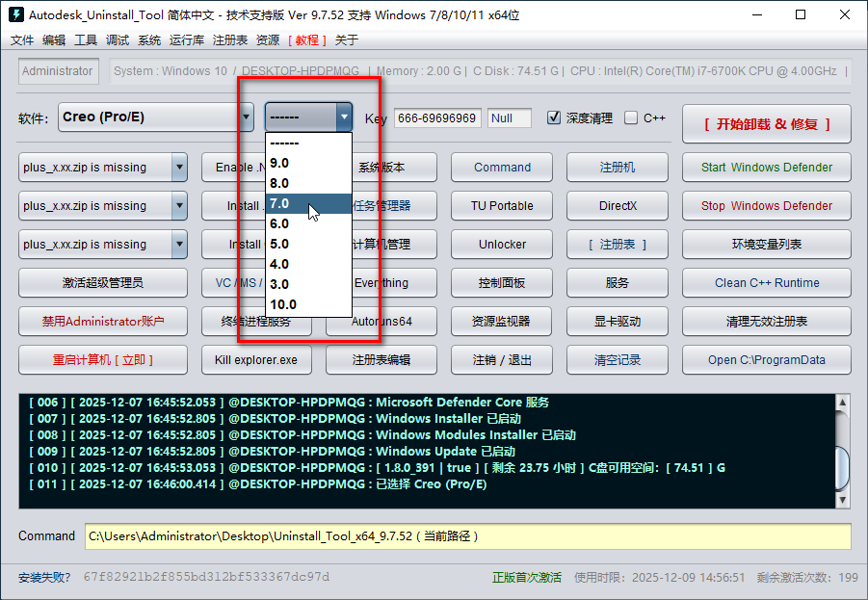This screenshot has width=868, height=600.
Task: Click log line 011 已选择 Creo (Pro/E)
Action: (258, 484)
